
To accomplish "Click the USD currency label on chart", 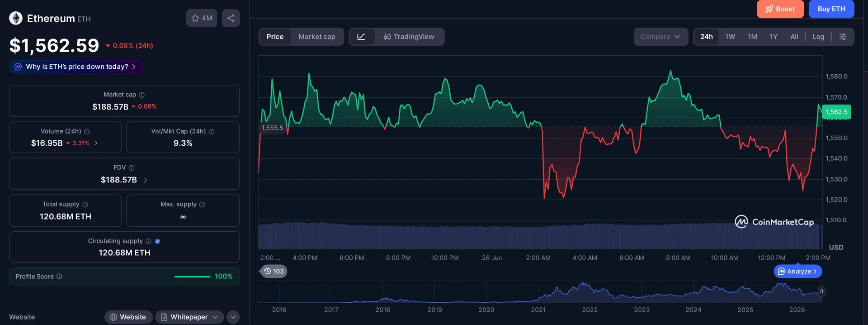I will pyautogui.click(x=836, y=247).
